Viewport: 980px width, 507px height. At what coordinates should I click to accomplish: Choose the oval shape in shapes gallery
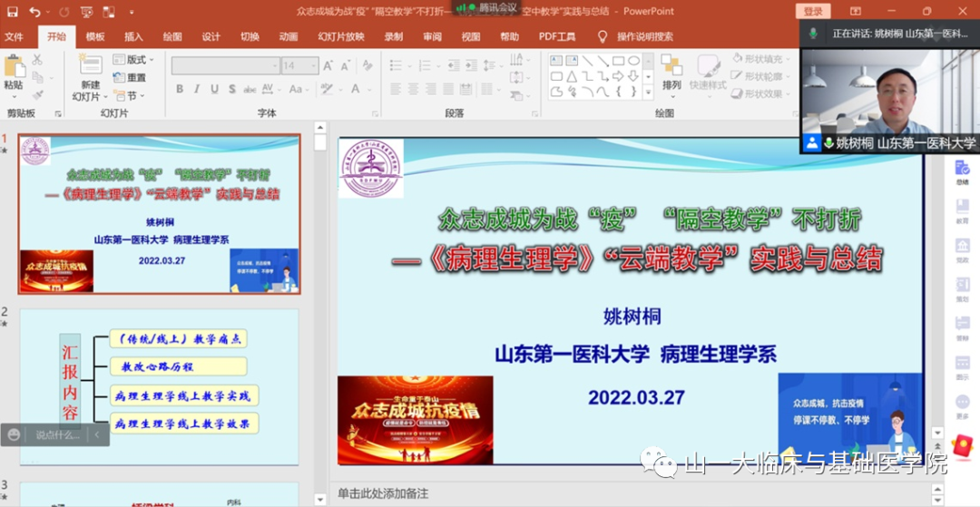(x=633, y=61)
